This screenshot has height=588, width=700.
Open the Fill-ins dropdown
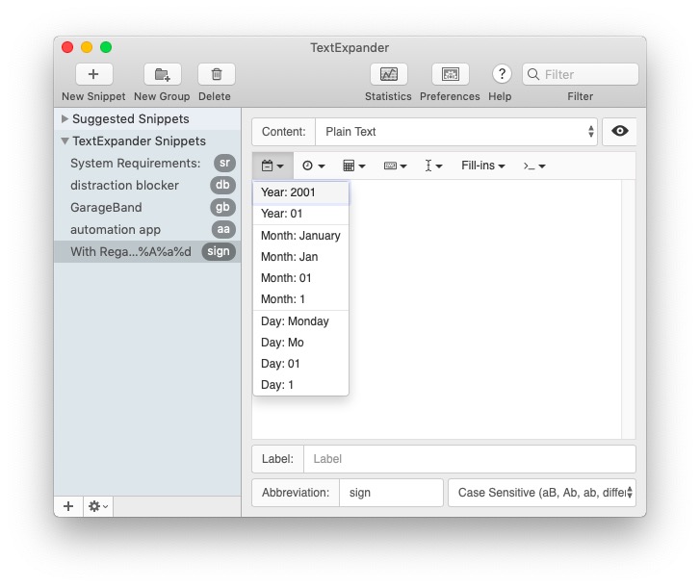[483, 166]
